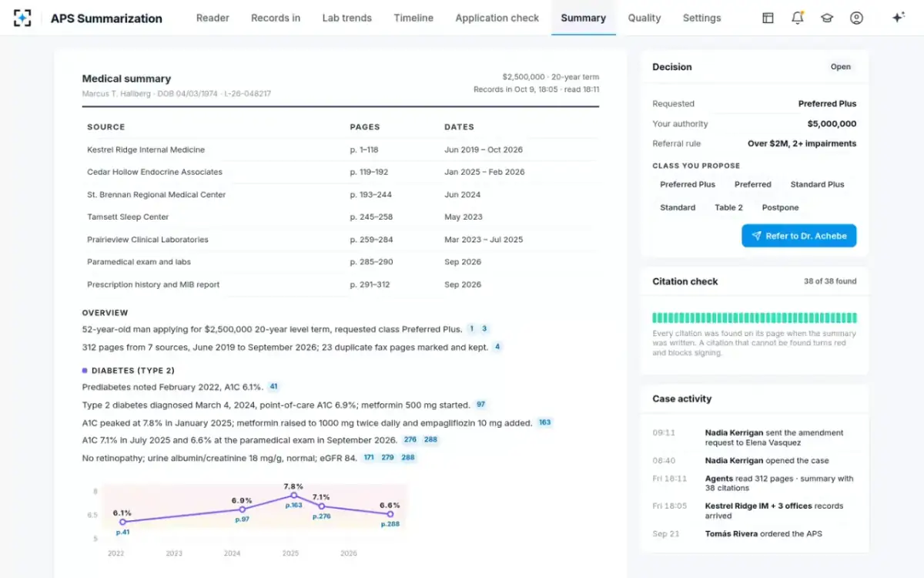Click the 6.1% chart point at 2022
The height and width of the screenshot is (578, 924).
(122, 522)
